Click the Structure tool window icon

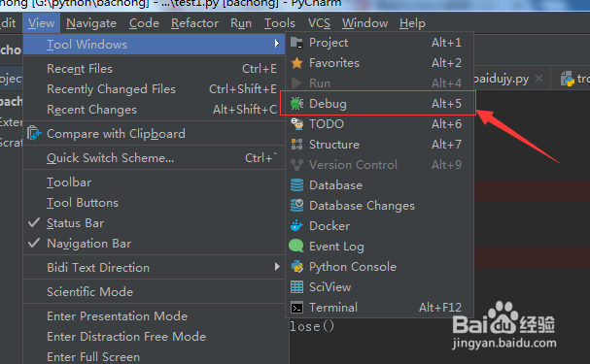[296, 145]
